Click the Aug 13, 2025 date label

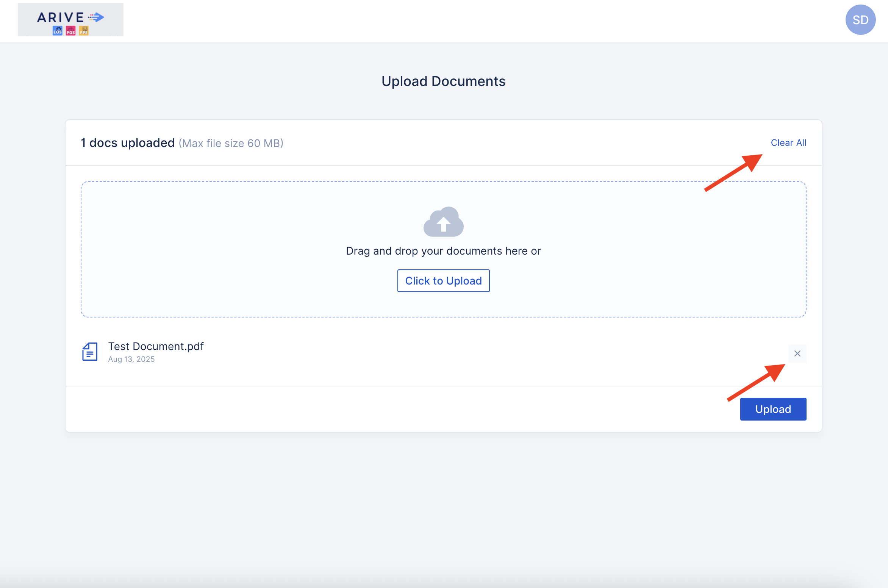tap(131, 359)
